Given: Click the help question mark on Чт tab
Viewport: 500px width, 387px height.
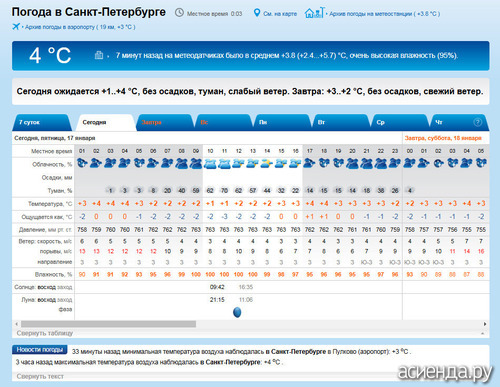Looking at the screenshot, I should (x=477, y=122).
